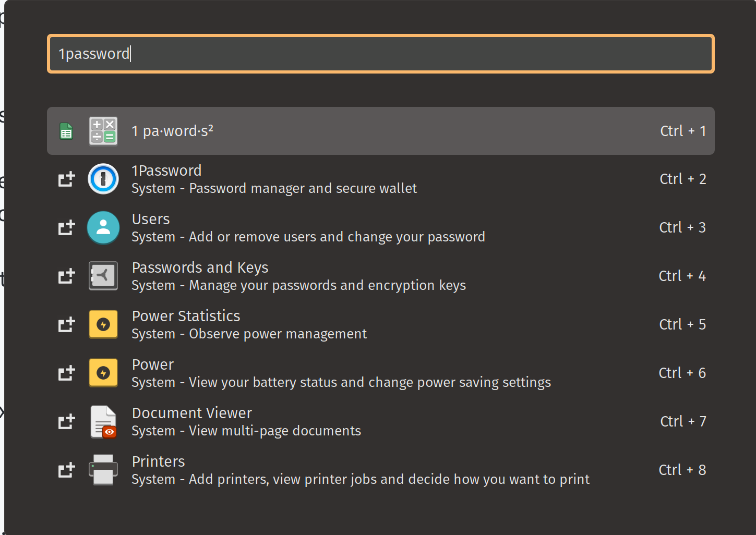Select Power Statistics result entry
The height and width of the screenshot is (535, 756).
[381, 324]
